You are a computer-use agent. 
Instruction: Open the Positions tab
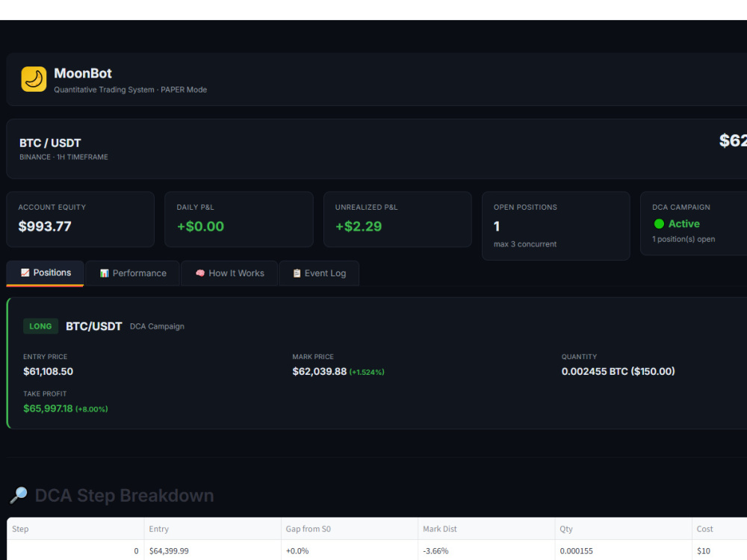point(46,273)
